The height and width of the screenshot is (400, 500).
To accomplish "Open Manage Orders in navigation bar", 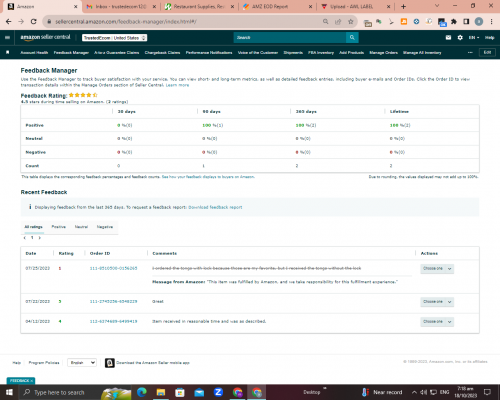I will (384, 53).
